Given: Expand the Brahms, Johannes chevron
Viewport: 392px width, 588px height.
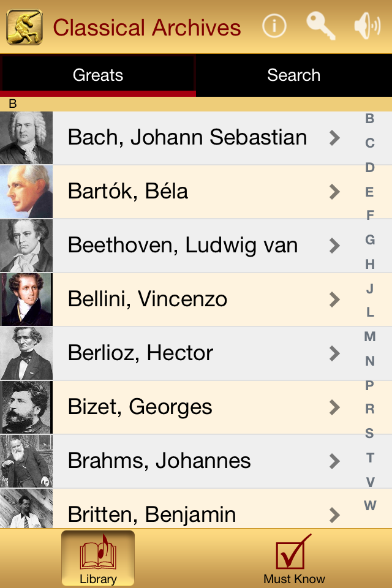Looking at the screenshot, I should pos(334,461).
